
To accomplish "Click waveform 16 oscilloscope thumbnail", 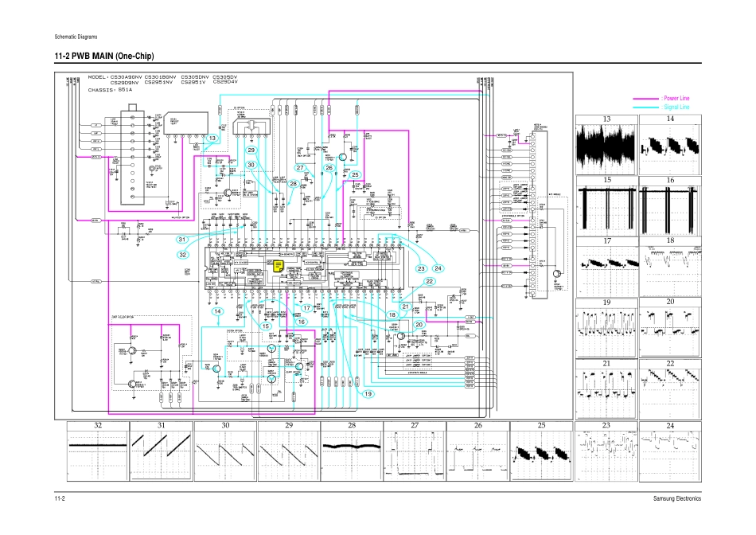I will [670, 209].
